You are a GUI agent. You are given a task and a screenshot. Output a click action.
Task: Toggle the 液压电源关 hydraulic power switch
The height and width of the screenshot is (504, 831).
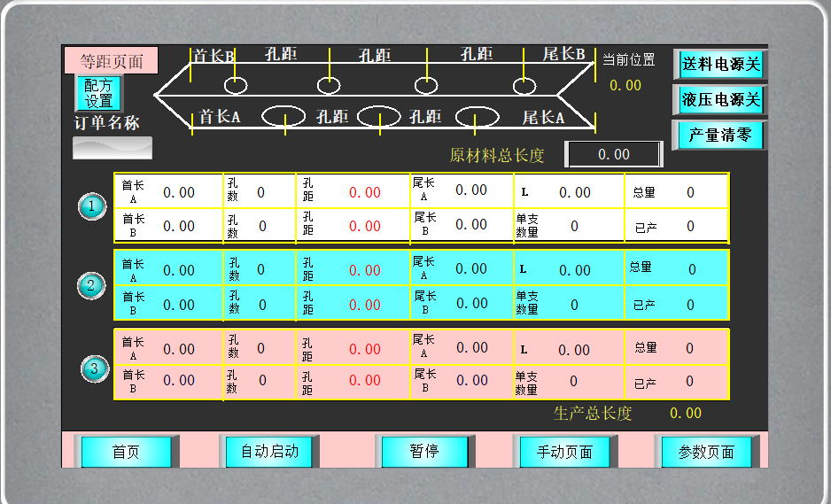(x=719, y=100)
